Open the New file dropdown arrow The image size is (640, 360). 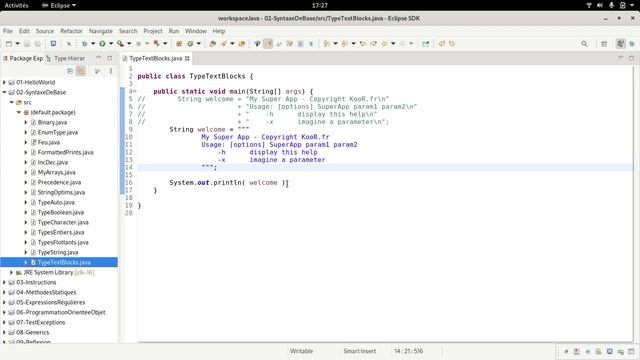18,44
